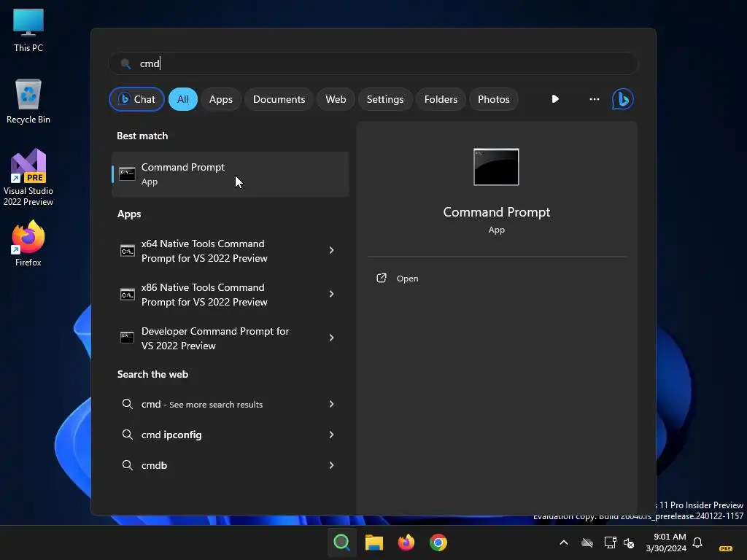
Task: Click the Developer Command Prompt icon
Action: coord(127,338)
